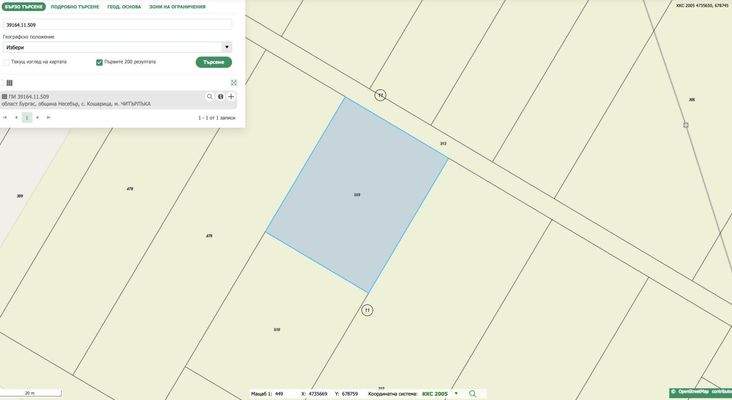Screen dimensions: 732x400
Task: Go to the first results page
Action: pyautogui.click(x=5, y=118)
